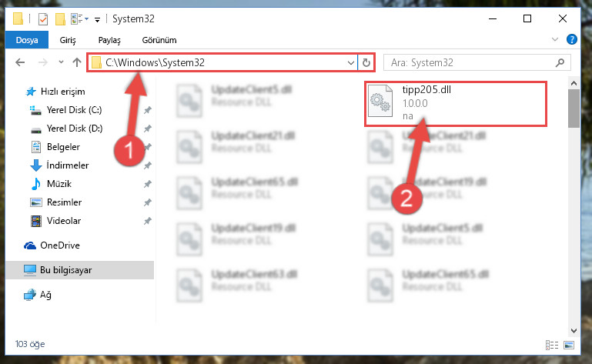Switch to details view layout icon
The height and width of the screenshot is (364, 592).
tap(552, 345)
